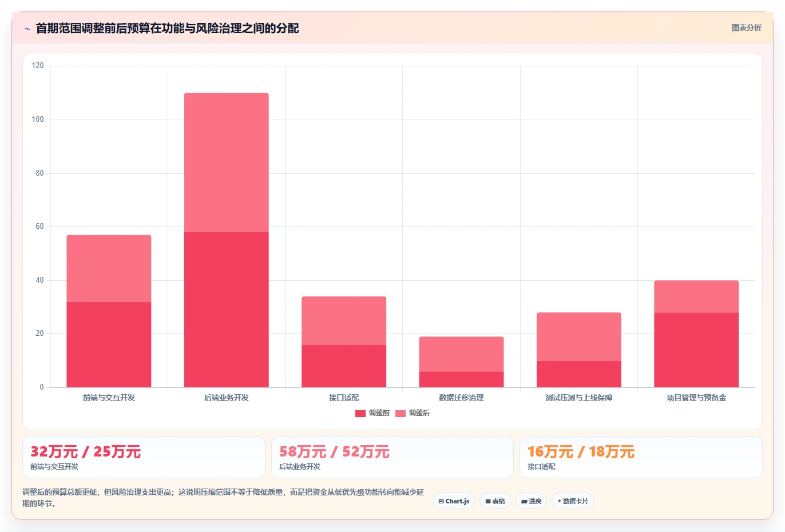Click the 图表分析 label in header

(x=746, y=27)
